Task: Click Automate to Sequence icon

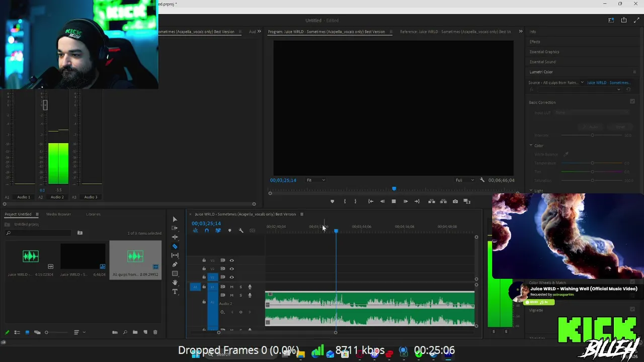Action: click(115, 332)
